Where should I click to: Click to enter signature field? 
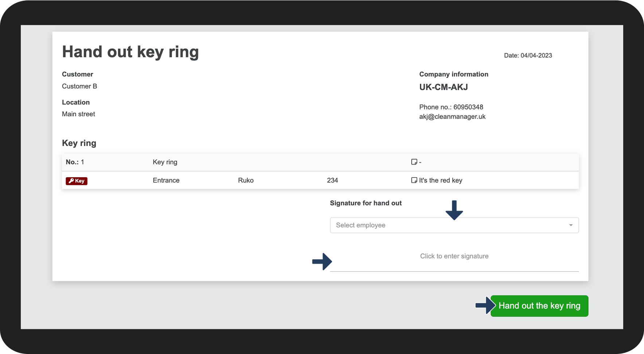point(454,257)
